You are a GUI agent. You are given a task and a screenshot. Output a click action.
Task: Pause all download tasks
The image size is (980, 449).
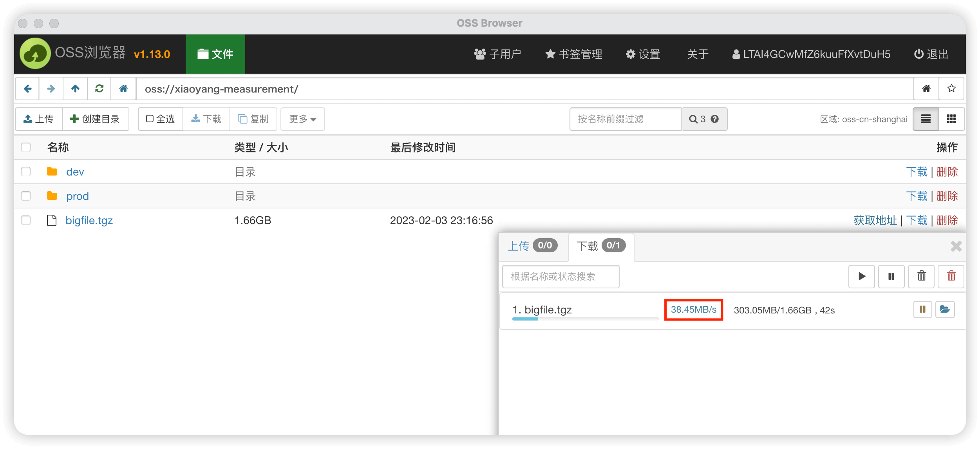[891, 277]
